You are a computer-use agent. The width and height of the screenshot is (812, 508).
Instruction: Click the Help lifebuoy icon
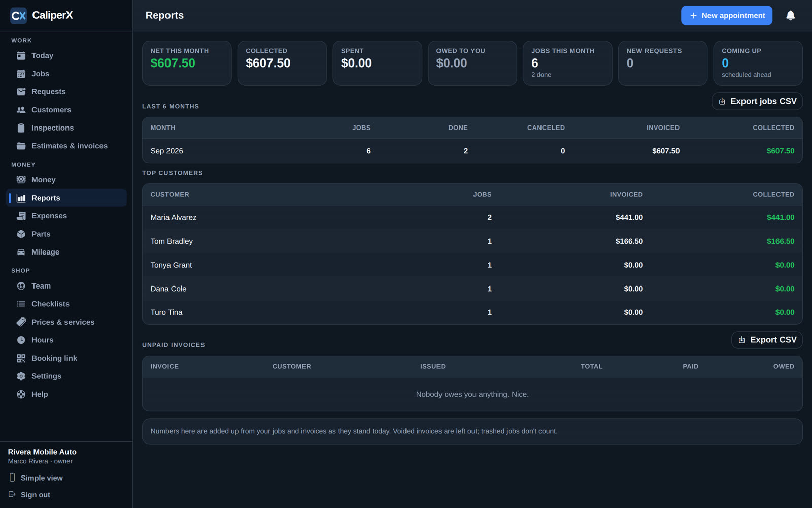coord(21,394)
